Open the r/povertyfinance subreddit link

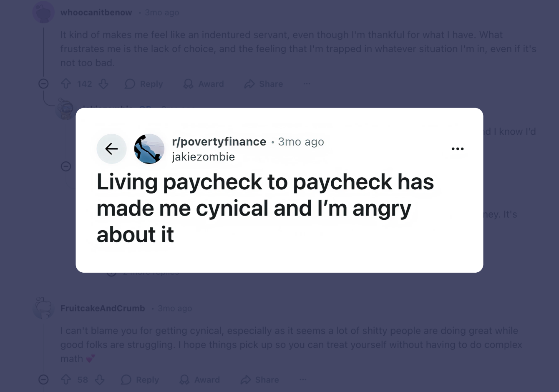pos(219,142)
